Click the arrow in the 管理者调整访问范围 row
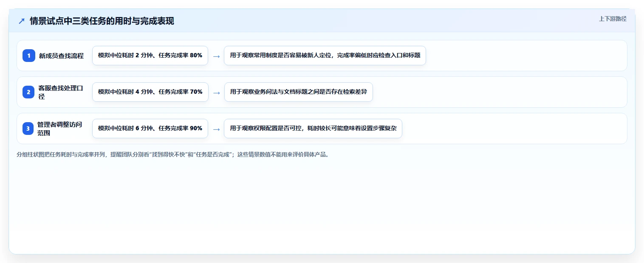 pos(216,129)
